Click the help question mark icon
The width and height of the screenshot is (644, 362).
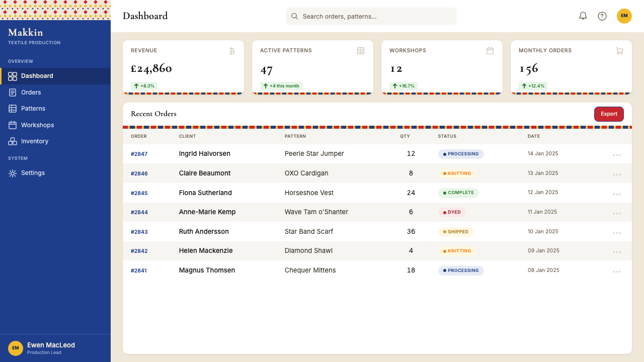pyautogui.click(x=602, y=16)
